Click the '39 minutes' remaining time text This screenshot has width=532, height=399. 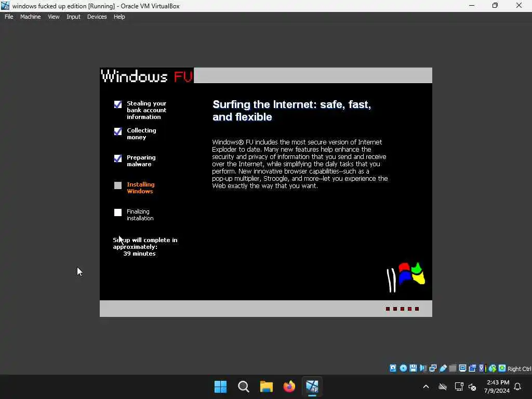click(x=139, y=254)
